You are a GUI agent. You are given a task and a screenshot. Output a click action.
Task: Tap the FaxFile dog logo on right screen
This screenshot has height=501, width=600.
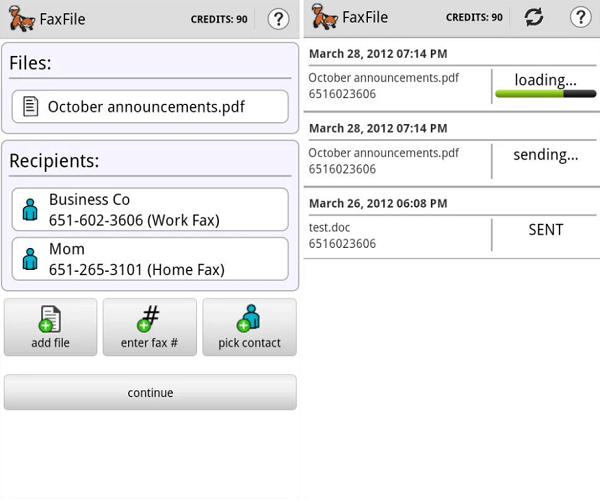point(324,17)
